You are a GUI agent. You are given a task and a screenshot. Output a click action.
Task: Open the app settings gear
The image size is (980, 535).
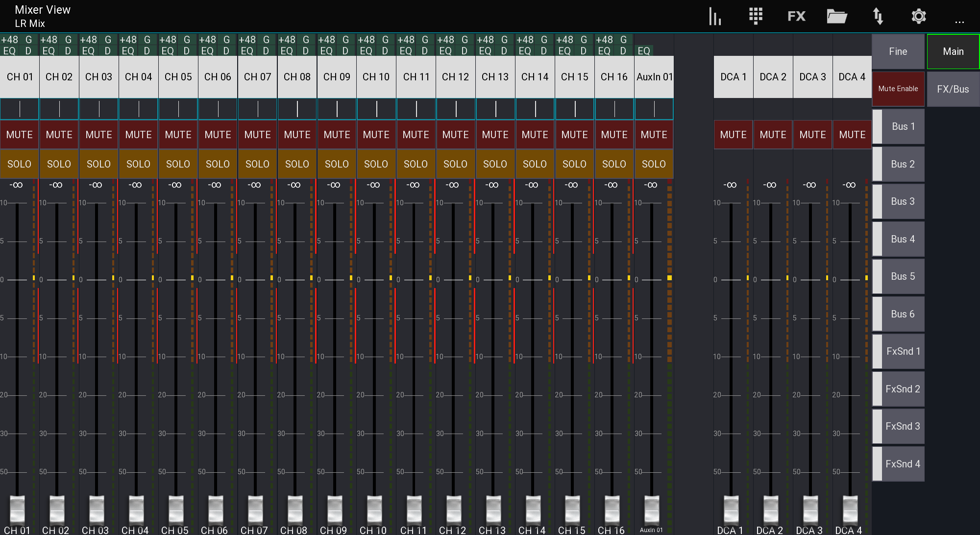[x=918, y=16]
